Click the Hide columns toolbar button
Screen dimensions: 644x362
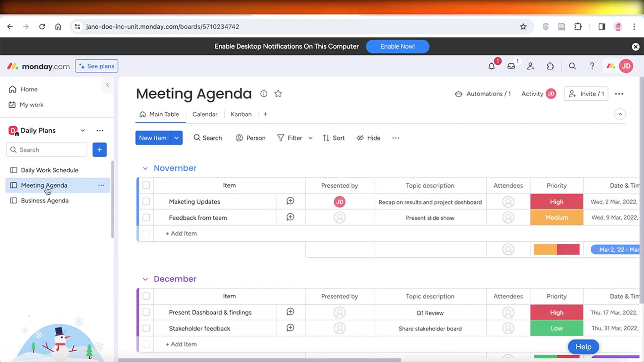(x=368, y=138)
